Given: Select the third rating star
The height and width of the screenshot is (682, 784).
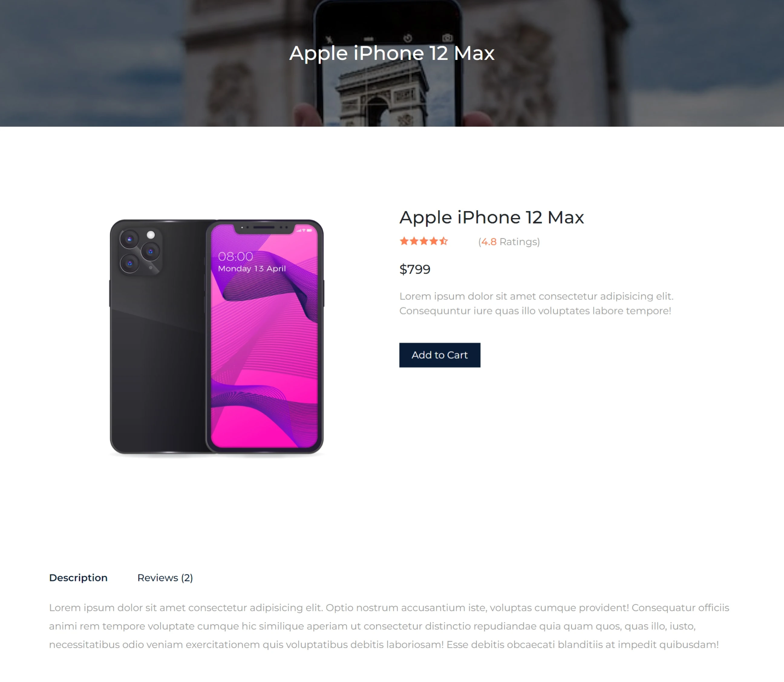Looking at the screenshot, I should coord(424,241).
